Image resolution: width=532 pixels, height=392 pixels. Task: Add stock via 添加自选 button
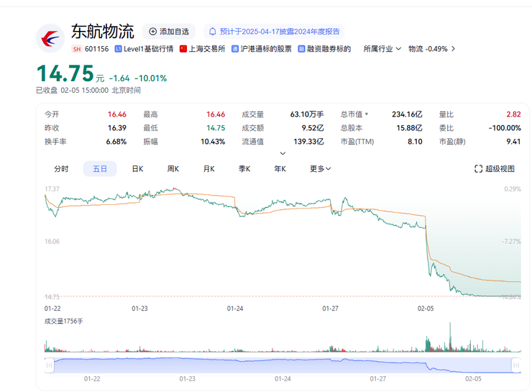pyautogui.click(x=169, y=32)
